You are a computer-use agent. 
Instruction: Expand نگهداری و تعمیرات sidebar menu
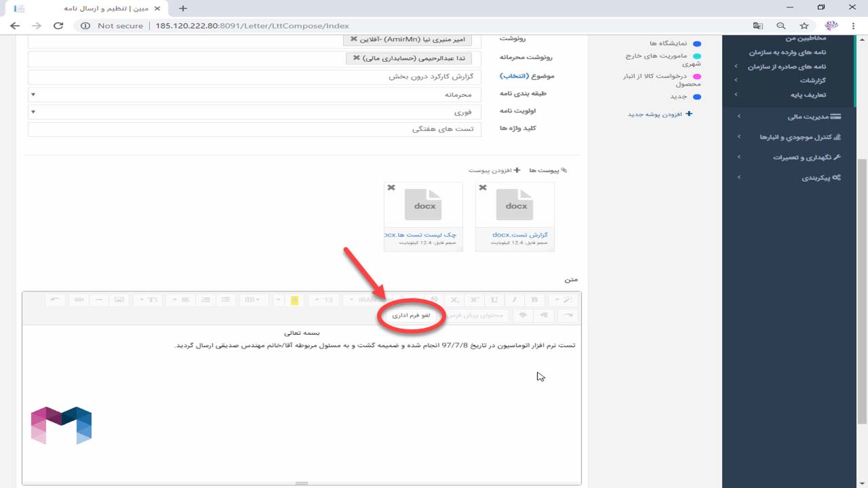click(x=789, y=157)
